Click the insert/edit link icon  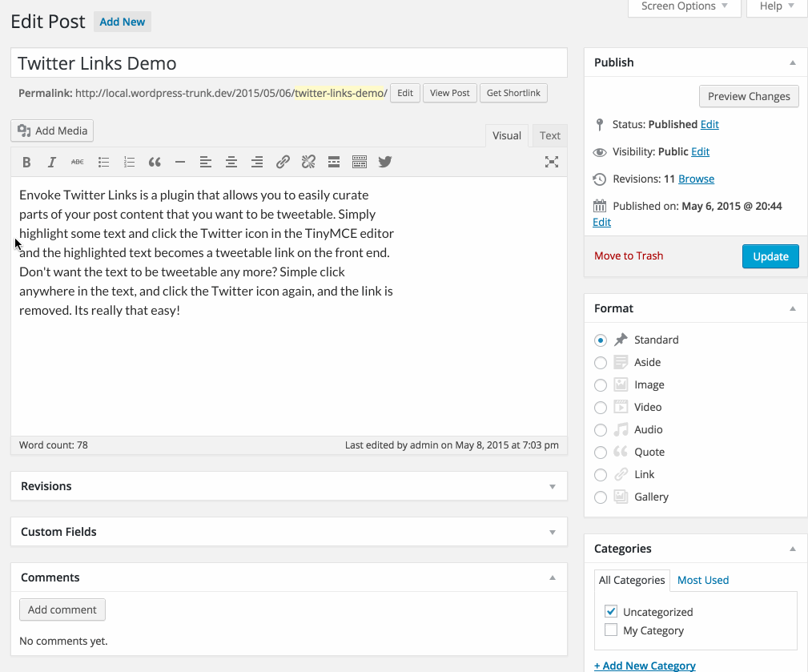283,162
